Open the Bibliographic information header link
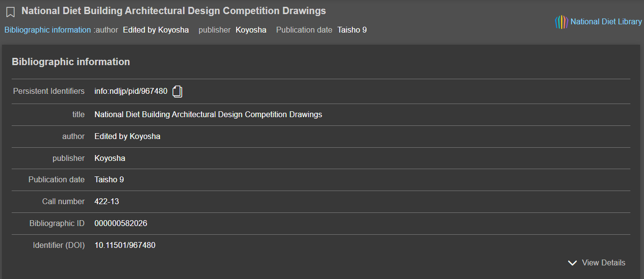 pyautogui.click(x=48, y=30)
